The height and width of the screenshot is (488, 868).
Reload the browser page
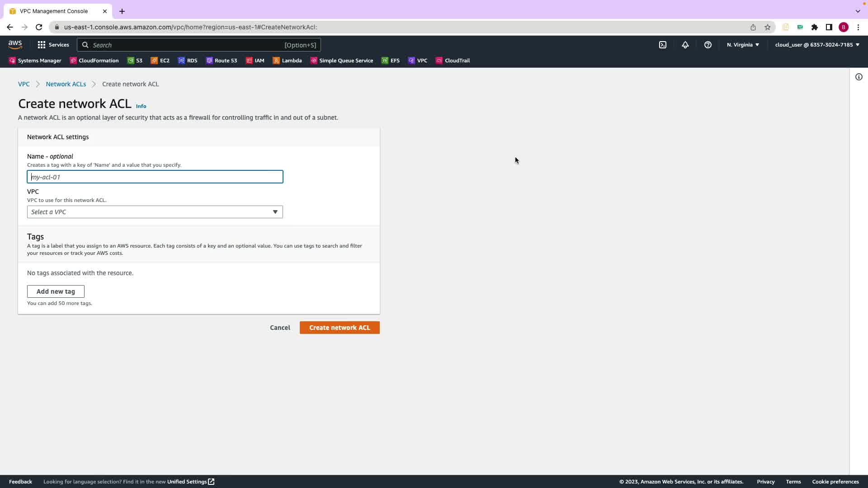click(x=39, y=27)
